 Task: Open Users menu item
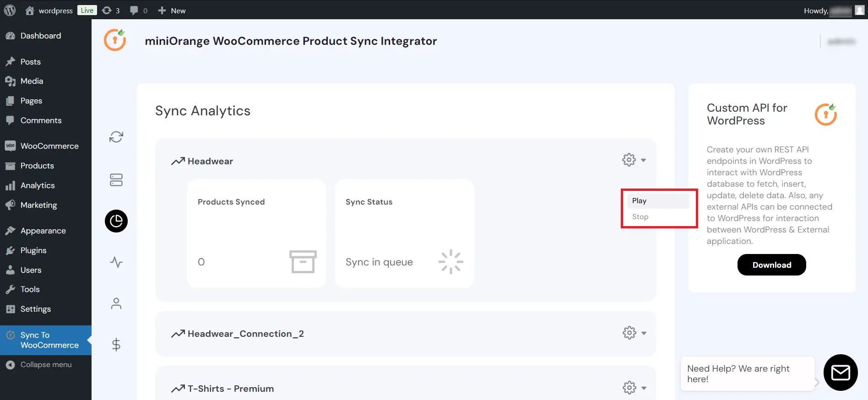click(x=46, y=270)
